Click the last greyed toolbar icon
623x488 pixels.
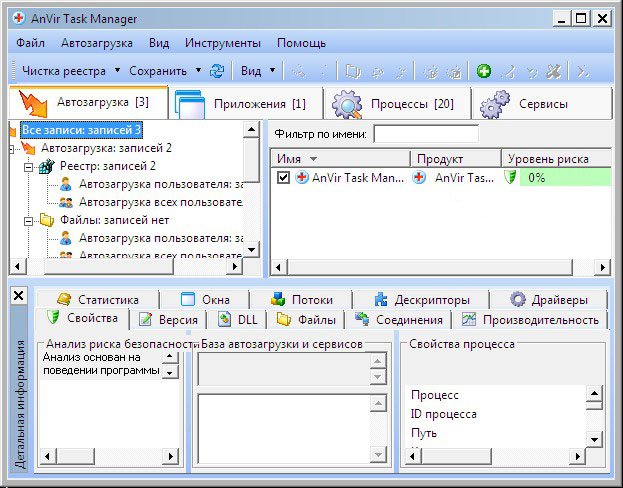[x=583, y=72]
